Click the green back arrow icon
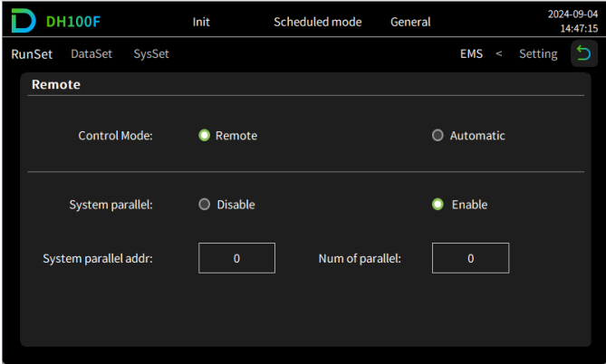 tap(583, 54)
